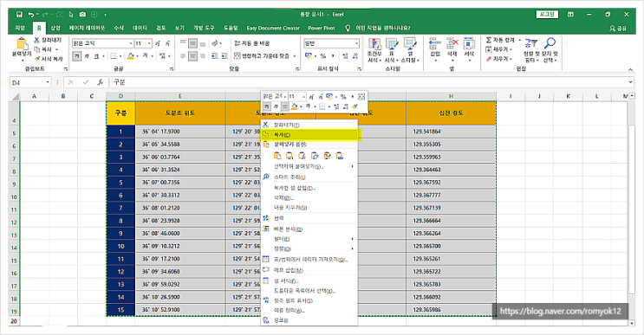
Task: Select cell containing 129.341864
Action: pyautogui.click(x=451, y=132)
